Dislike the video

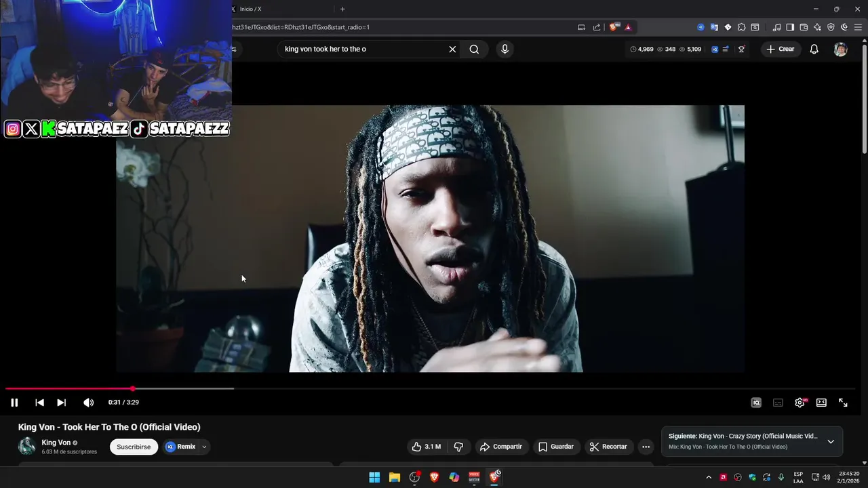[458, 447]
